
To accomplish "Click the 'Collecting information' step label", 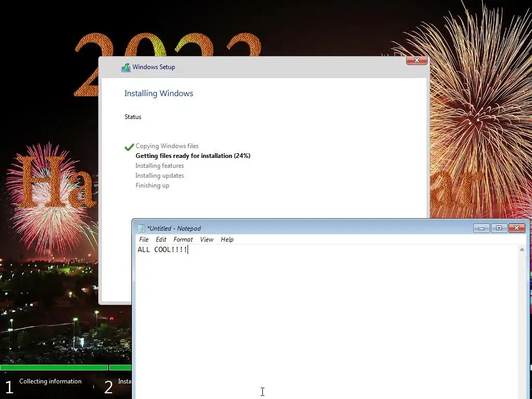I will (x=50, y=381).
